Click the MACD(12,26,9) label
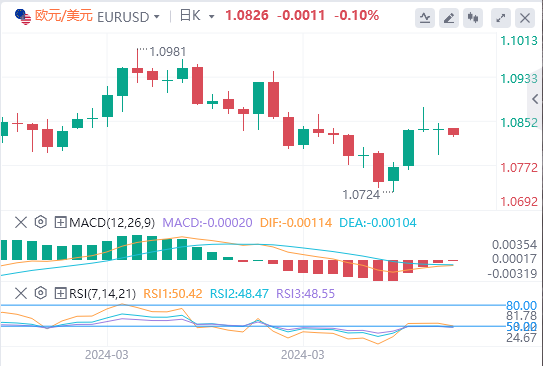543x366 pixels. (x=112, y=223)
